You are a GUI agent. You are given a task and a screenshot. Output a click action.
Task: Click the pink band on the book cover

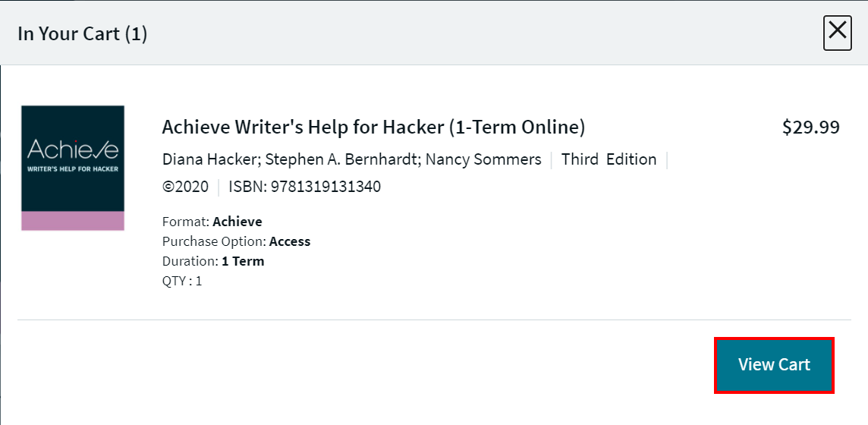pos(73,221)
